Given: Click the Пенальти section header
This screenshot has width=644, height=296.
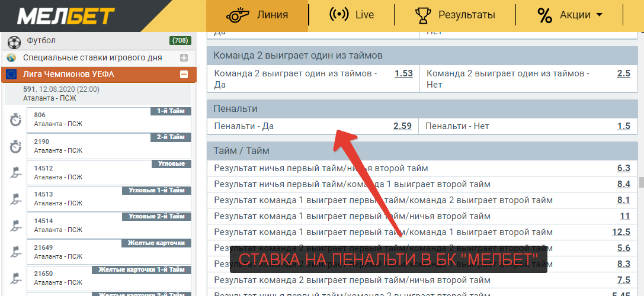Looking at the screenshot, I should (422, 108).
